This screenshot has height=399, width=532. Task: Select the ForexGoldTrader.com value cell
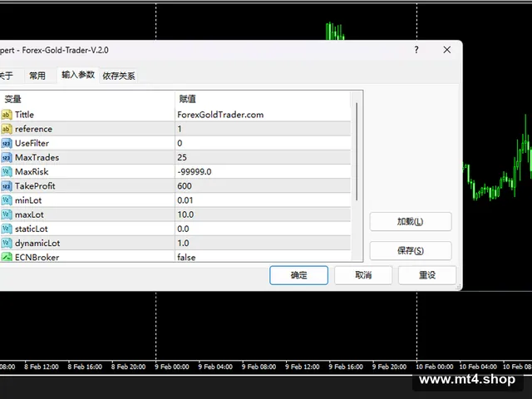coord(263,115)
